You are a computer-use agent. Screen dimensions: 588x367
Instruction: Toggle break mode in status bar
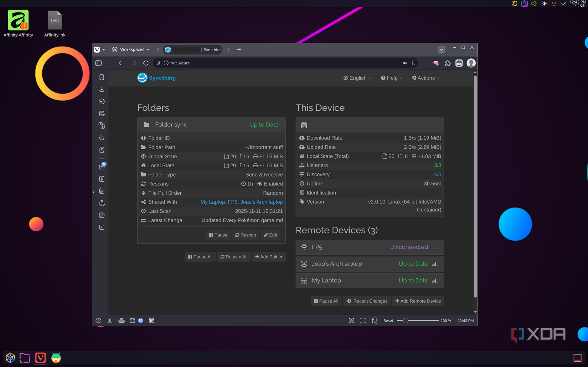click(x=110, y=320)
